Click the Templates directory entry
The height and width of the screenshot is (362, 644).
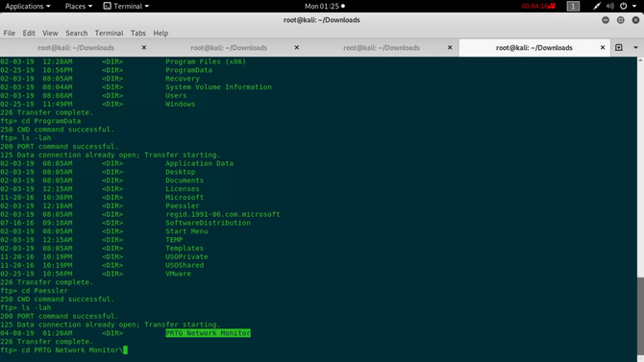185,249
